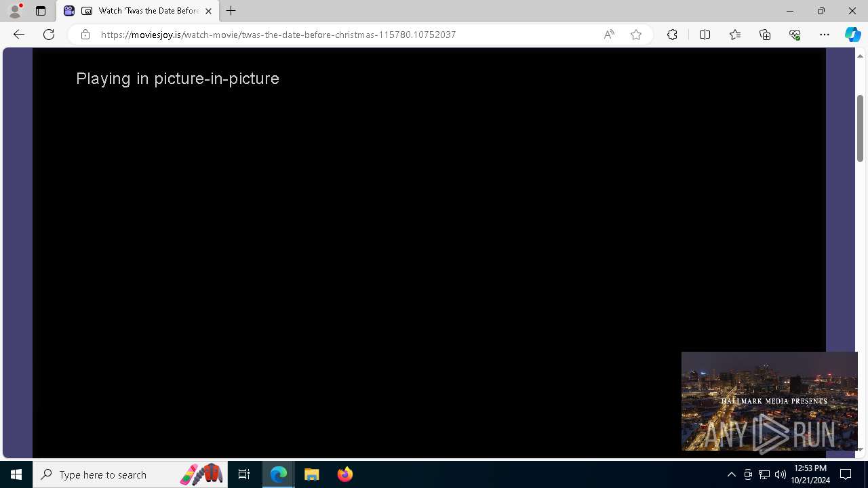
Task: Click the moviesjoy.is address bar URL
Action: [278, 35]
